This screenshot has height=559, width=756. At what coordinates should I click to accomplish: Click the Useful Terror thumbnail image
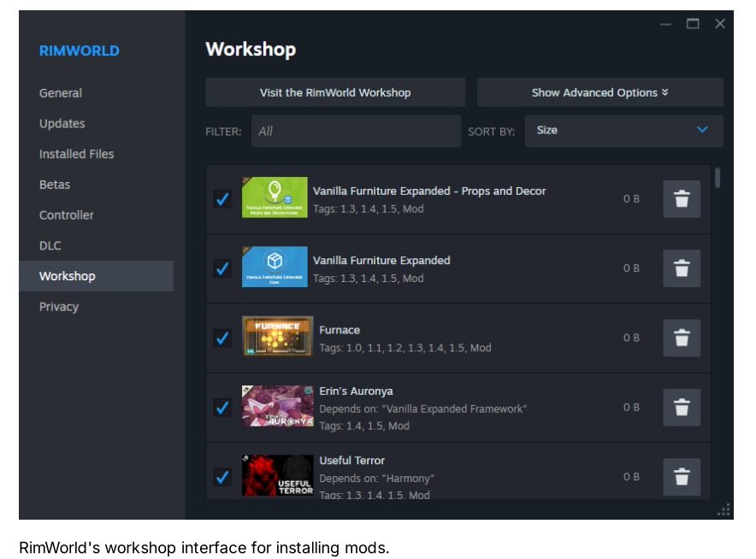[277, 475]
